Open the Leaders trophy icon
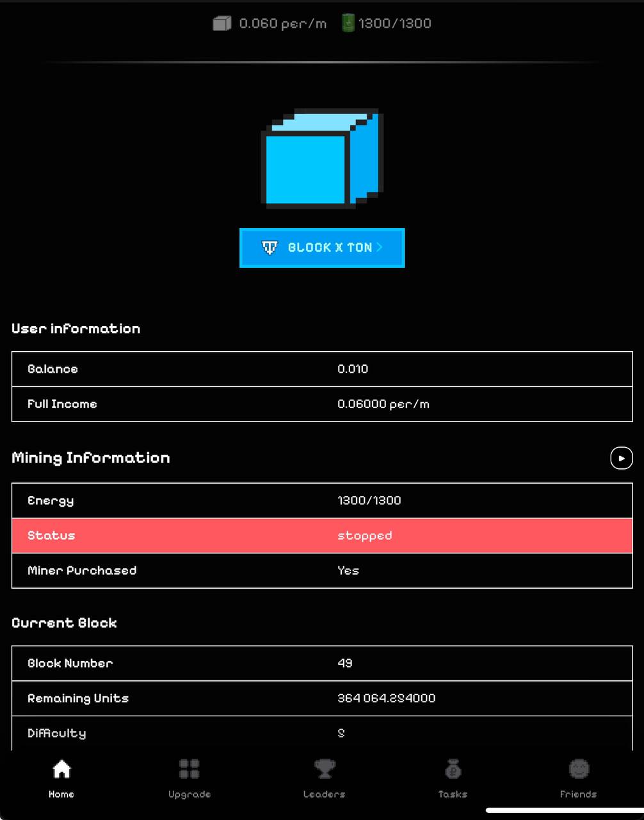Viewport: 644px width, 820px height. pyautogui.click(x=325, y=769)
